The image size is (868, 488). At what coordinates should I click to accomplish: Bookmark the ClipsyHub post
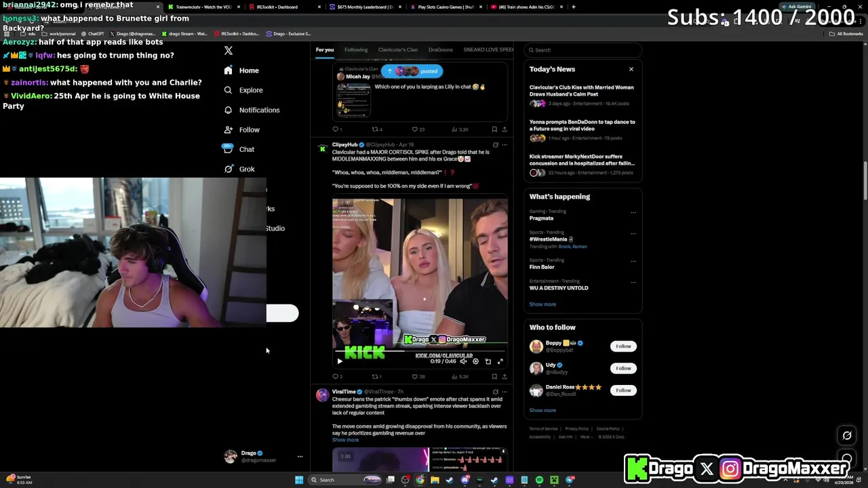494,376
